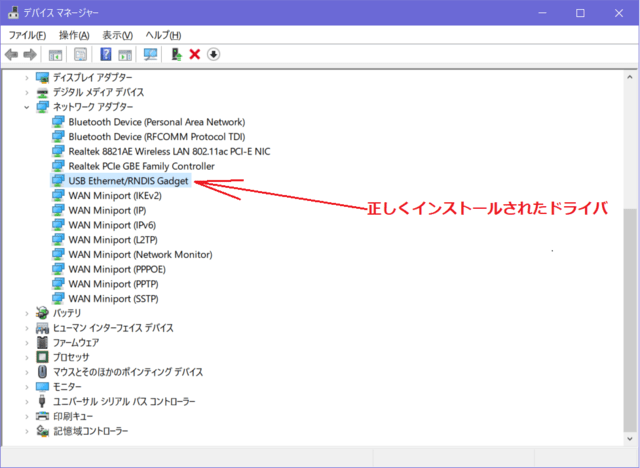Click the Forward arrow in the toolbar
This screenshot has width=640, height=468.
(x=30, y=54)
